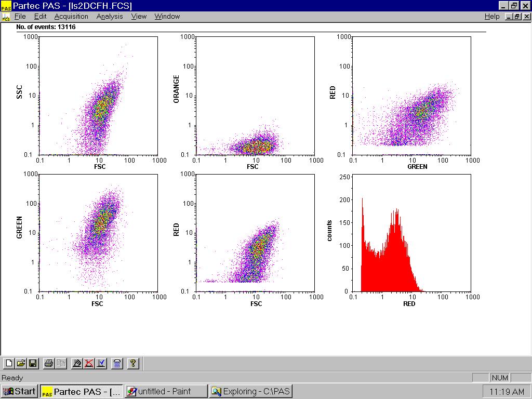
Task: Click the Open file folder icon
Action: pyautogui.click(x=21, y=363)
